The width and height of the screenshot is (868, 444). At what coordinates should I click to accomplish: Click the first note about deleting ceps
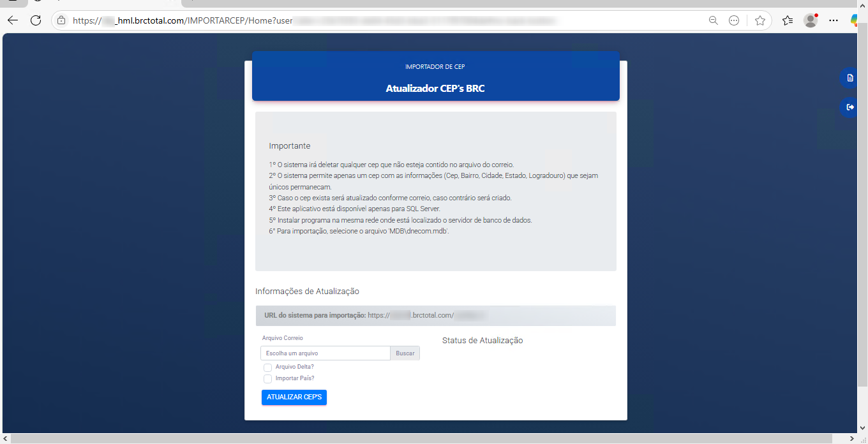click(391, 165)
